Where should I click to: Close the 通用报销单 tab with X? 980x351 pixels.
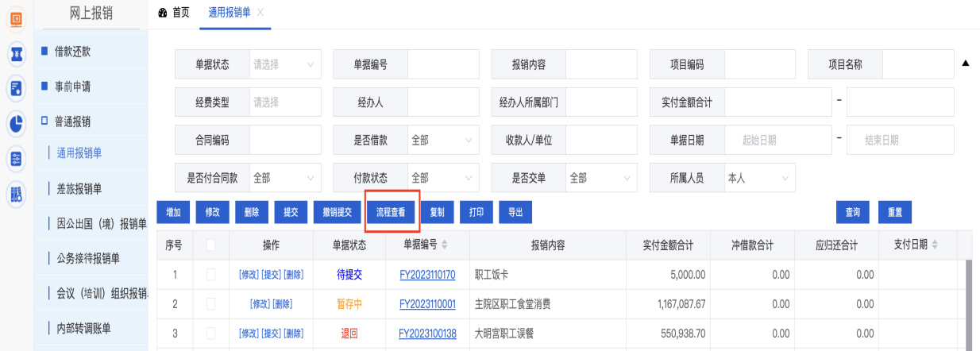pos(260,13)
